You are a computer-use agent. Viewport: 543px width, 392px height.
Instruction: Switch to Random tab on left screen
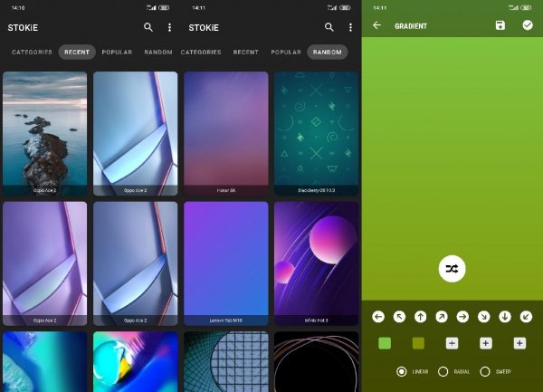point(158,52)
